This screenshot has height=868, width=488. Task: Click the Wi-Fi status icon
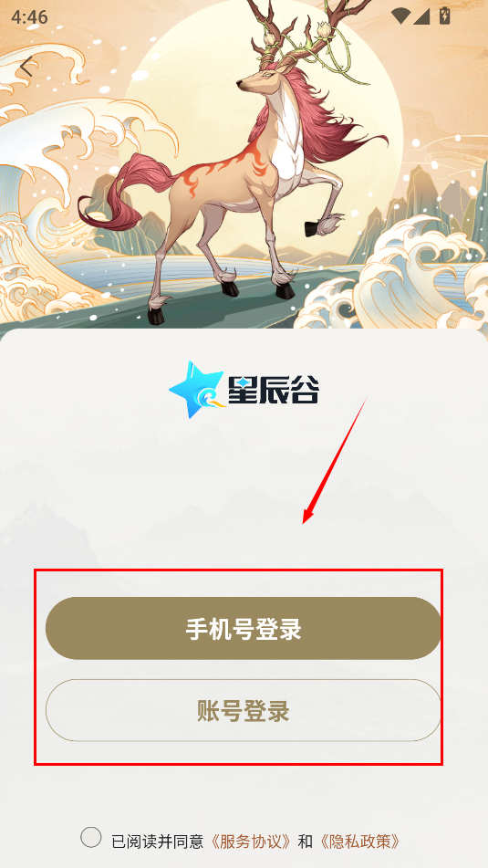(x=400, y=16)
